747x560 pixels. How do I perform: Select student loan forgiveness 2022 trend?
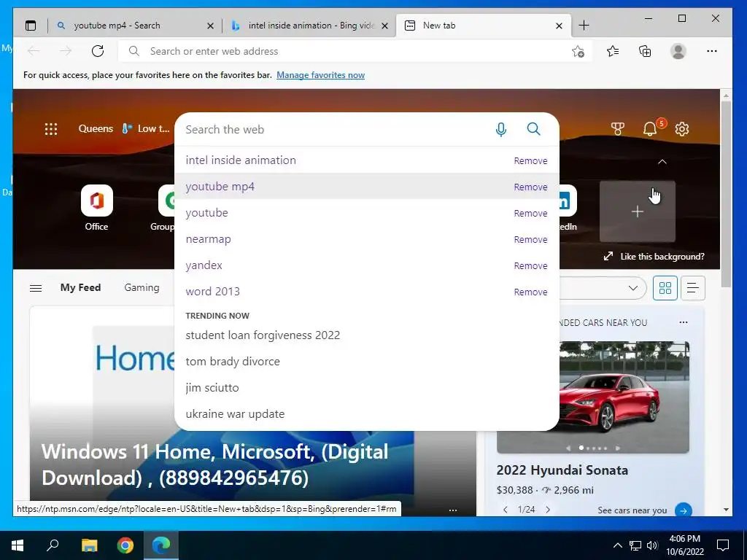[263, 335]
